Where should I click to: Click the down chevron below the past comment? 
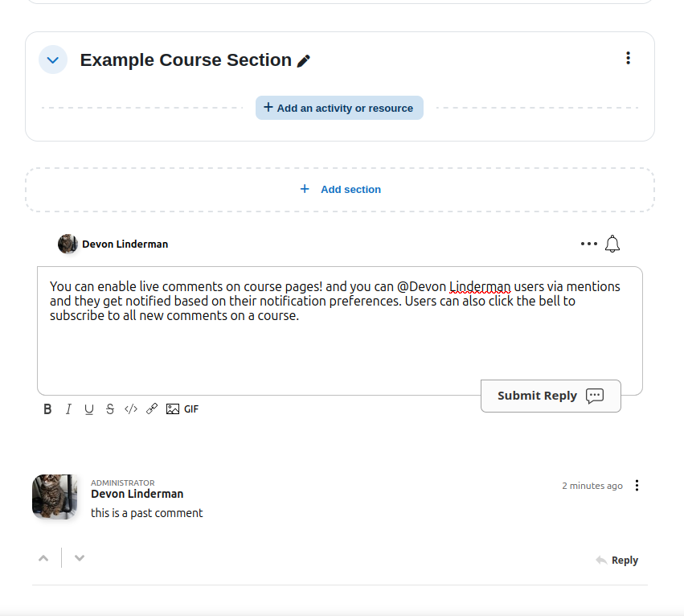pyautogui.click(x=79, y=557)
